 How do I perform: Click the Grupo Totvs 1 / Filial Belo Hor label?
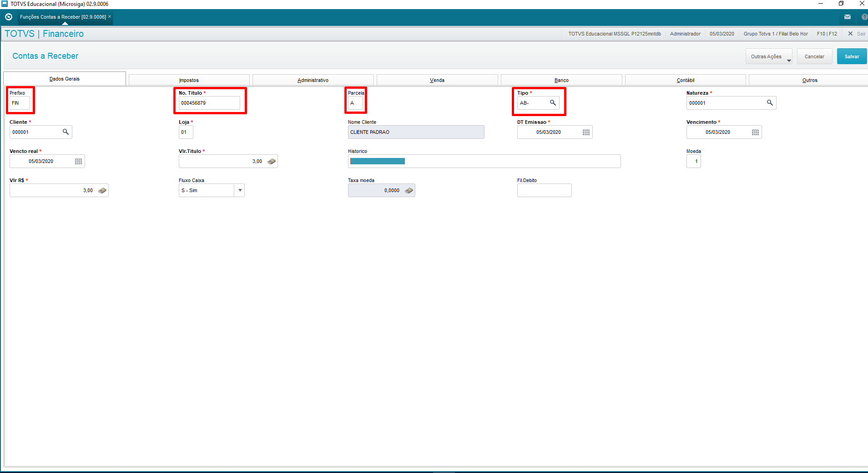click(776, 34)
